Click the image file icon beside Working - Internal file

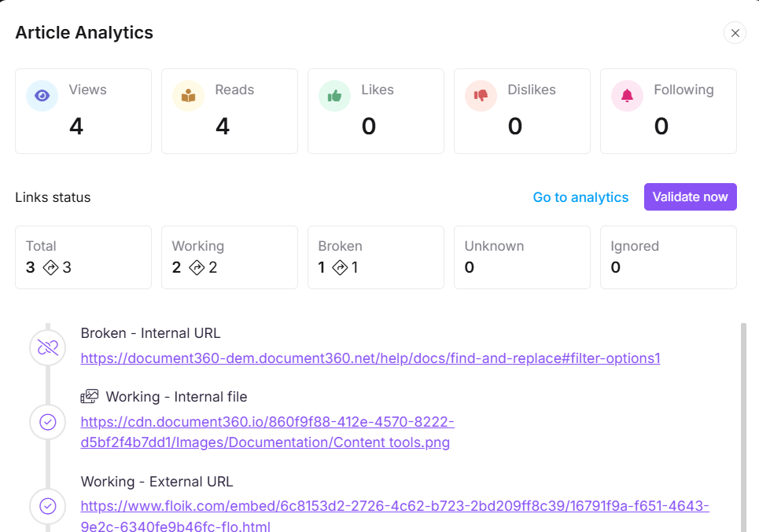90,397
